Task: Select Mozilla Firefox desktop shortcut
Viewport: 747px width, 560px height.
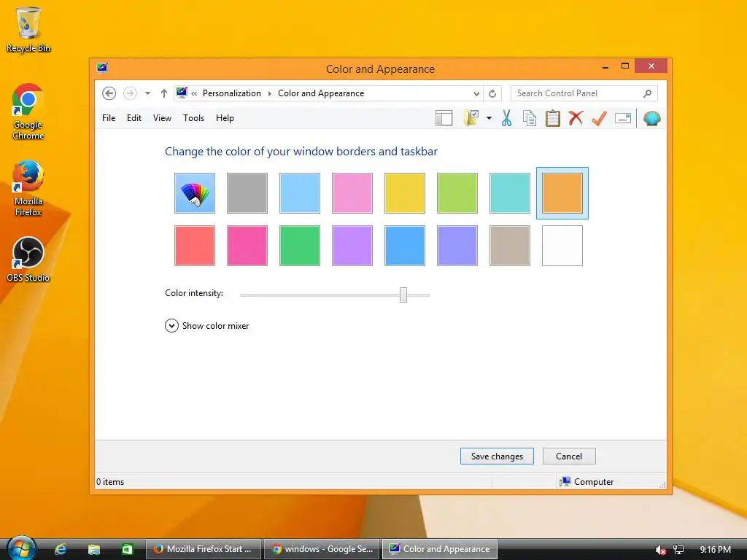Action: click(x=28, y=188)
